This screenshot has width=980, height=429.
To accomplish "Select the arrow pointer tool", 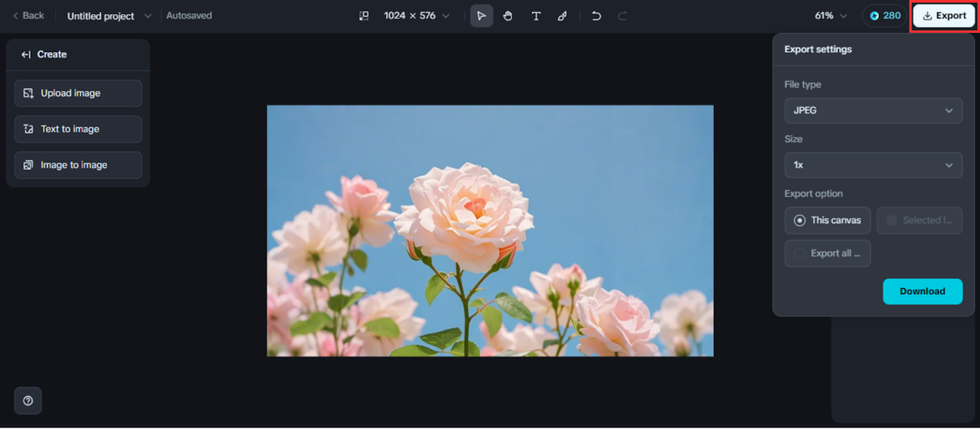I will click(482, 15).
